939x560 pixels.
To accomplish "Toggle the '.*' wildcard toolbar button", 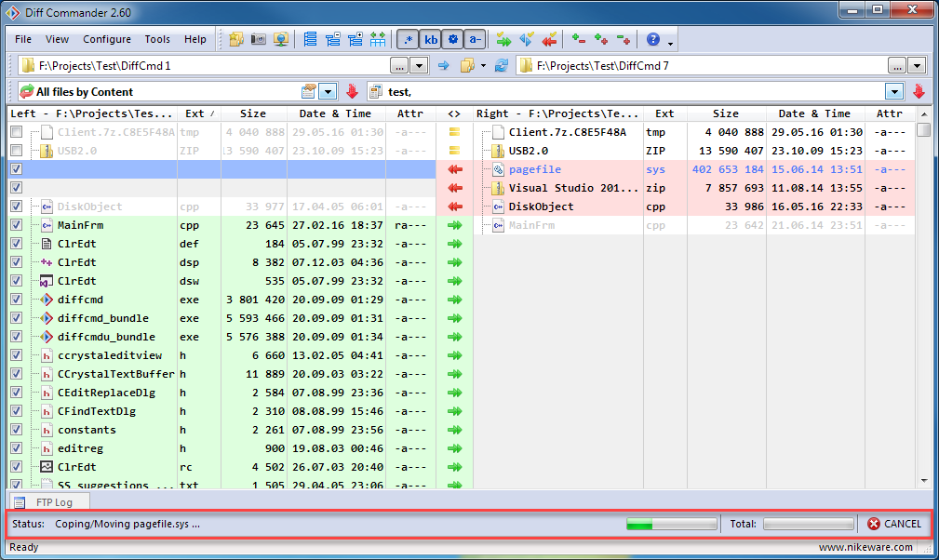I will click(408, 39).
